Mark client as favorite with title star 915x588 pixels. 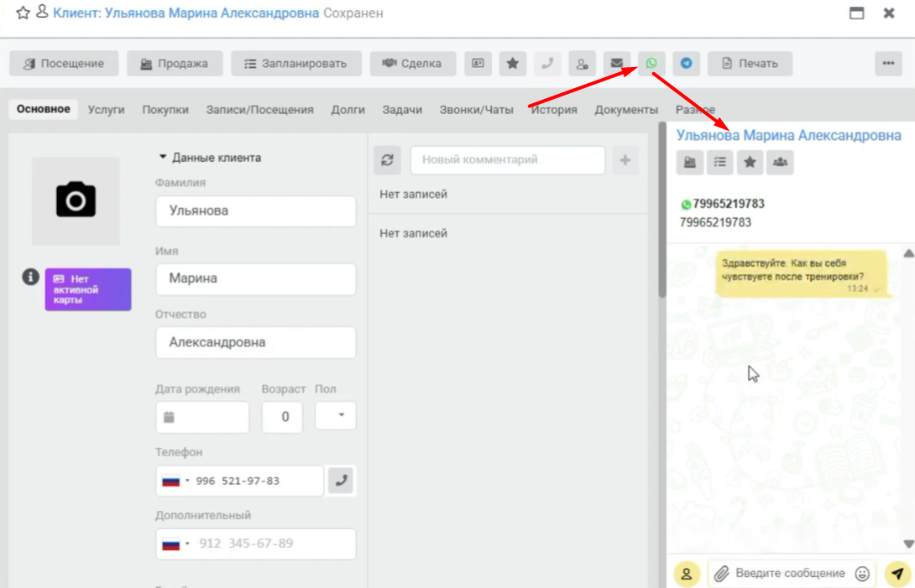point(23,13)
